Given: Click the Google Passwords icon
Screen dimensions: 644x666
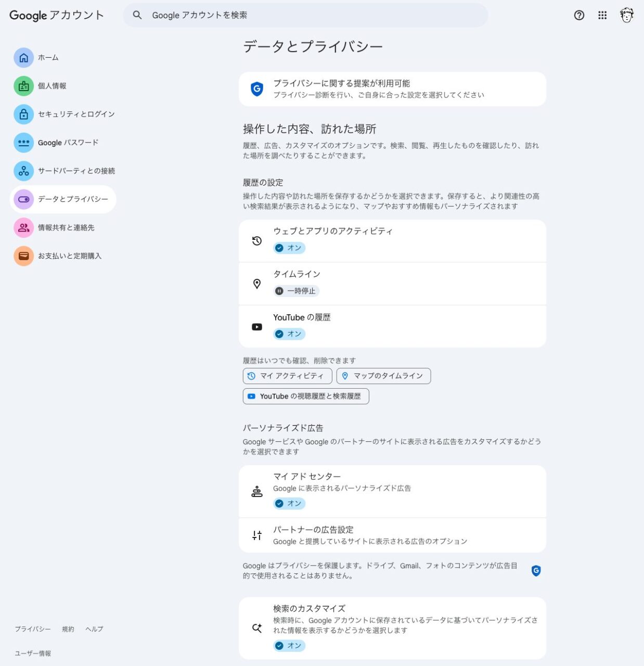Looking at the screenshot, I should 23,143.
